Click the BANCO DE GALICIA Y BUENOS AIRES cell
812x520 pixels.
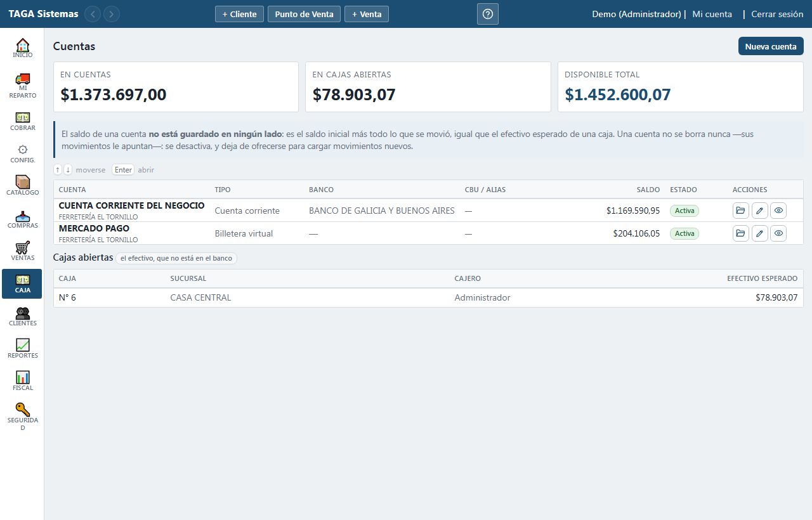(x=382, y=211)
